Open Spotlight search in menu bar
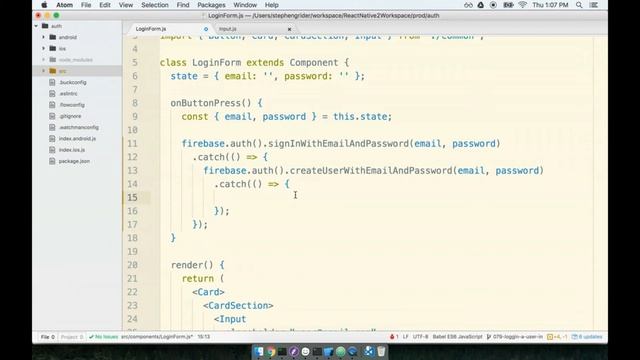The height and width of the screenshot is (360, 640). (579, 5)
